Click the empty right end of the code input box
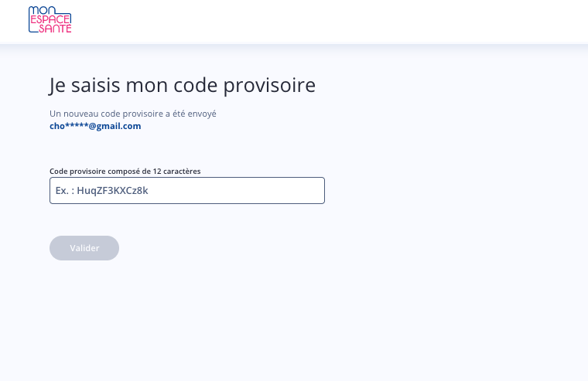 tap(300, 191)
